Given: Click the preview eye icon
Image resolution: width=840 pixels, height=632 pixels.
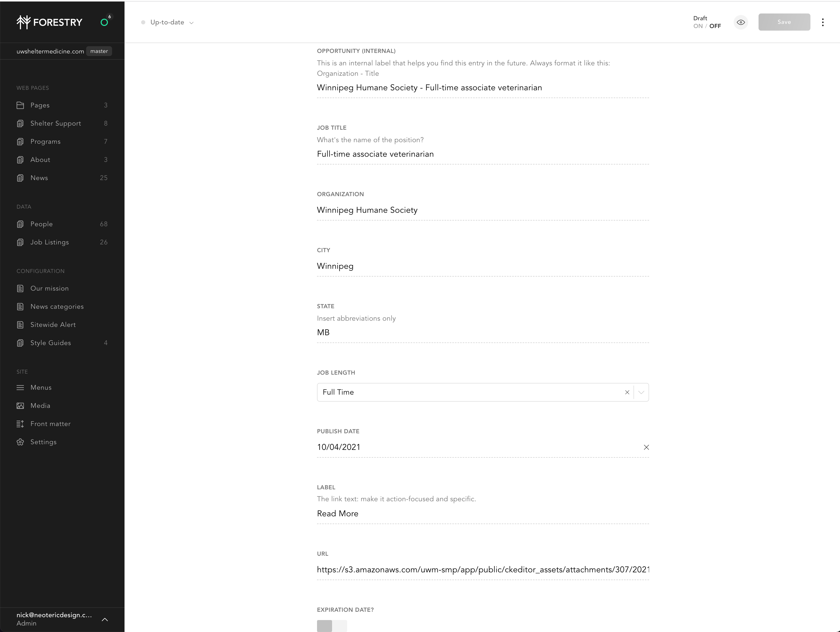Looking at the screenshot, I should (x=740, y=22).
